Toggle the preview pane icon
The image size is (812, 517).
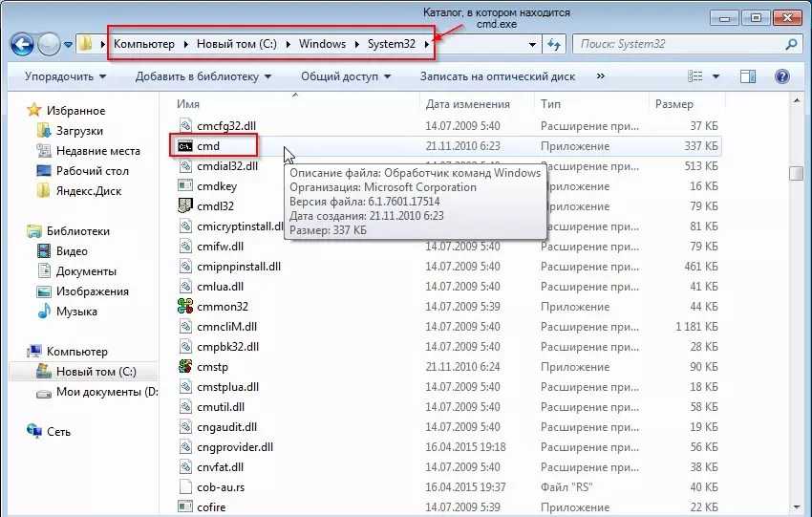[749, 76]
